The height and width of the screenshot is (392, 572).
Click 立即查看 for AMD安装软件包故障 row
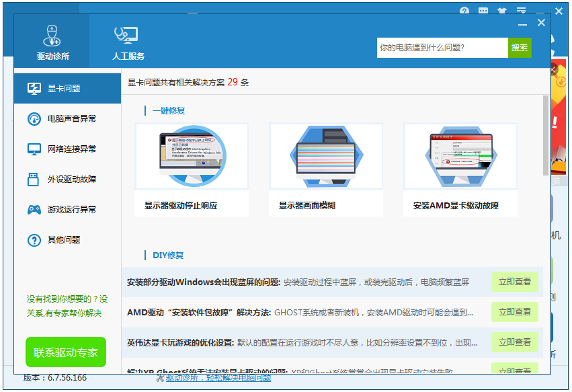click(514, 312)
